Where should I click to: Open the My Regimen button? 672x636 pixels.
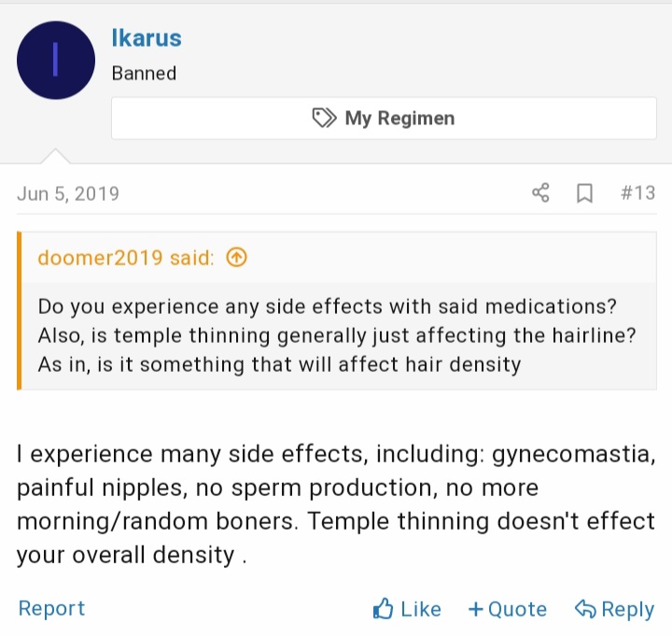click(x=384, y=119)
